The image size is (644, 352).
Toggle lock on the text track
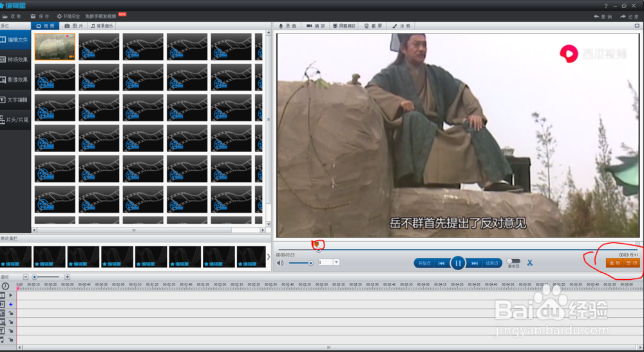pyautogui.click(x=11, y=331)
